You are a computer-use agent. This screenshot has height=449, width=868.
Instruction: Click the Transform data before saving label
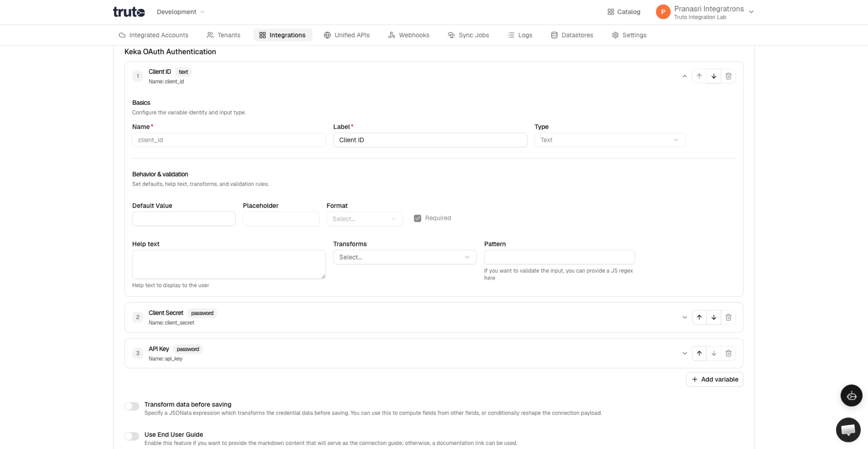188,404
